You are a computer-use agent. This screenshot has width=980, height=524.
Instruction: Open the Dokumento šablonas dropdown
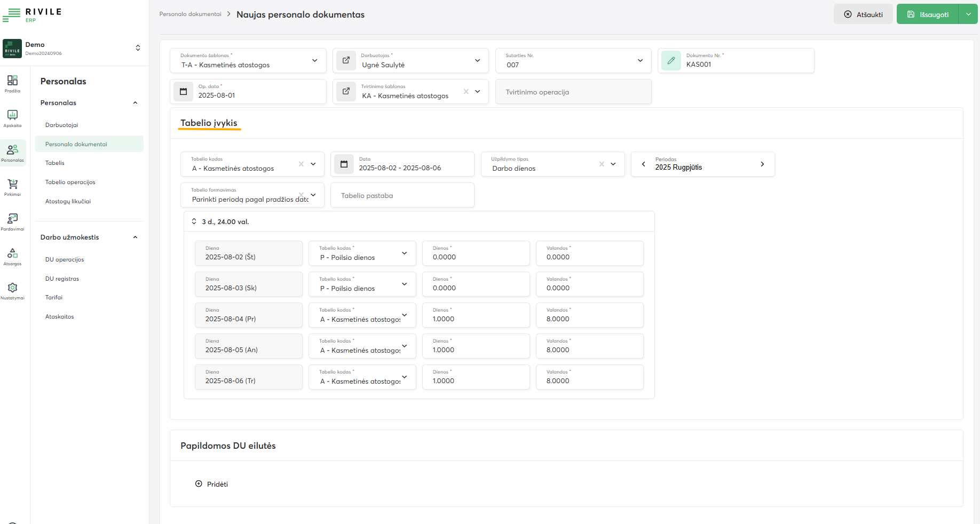pyautogui.click(x=314, y=61)
